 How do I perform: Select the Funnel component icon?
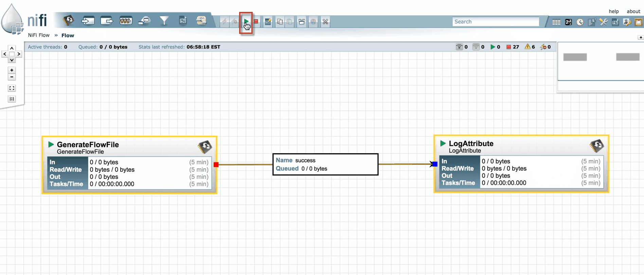164,21
